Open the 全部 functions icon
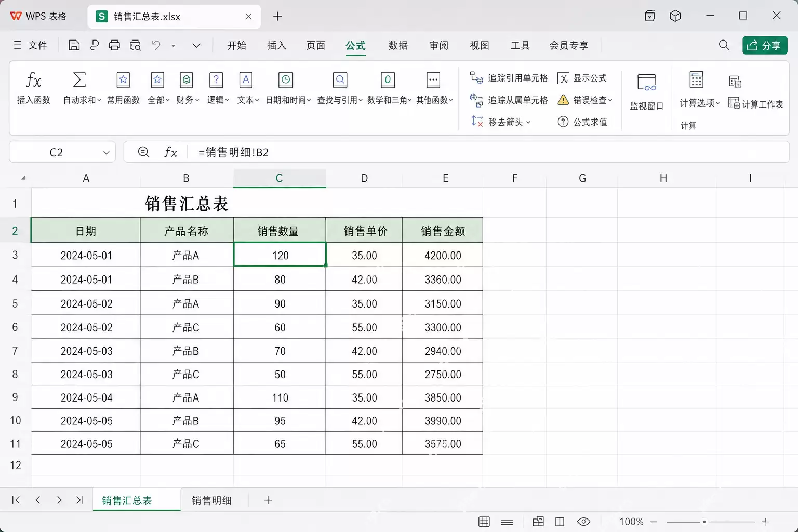798x532 pixels. click(157, 80)
